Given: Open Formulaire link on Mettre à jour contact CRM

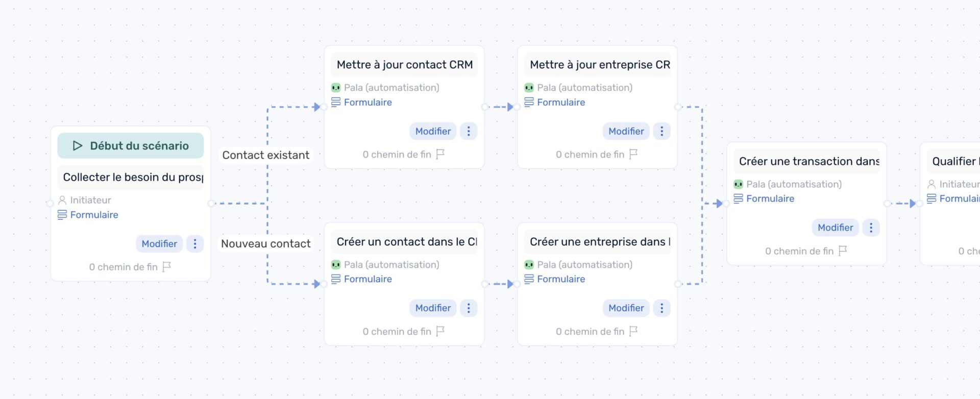Looking at the screenshot, I should [367, 102].
